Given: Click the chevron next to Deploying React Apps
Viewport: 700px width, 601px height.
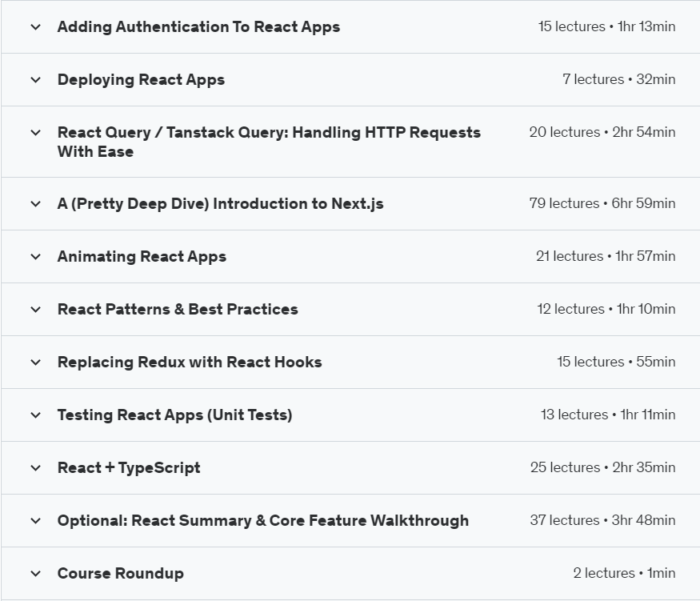Looking at the screenshot, I should tap(35, 80).
